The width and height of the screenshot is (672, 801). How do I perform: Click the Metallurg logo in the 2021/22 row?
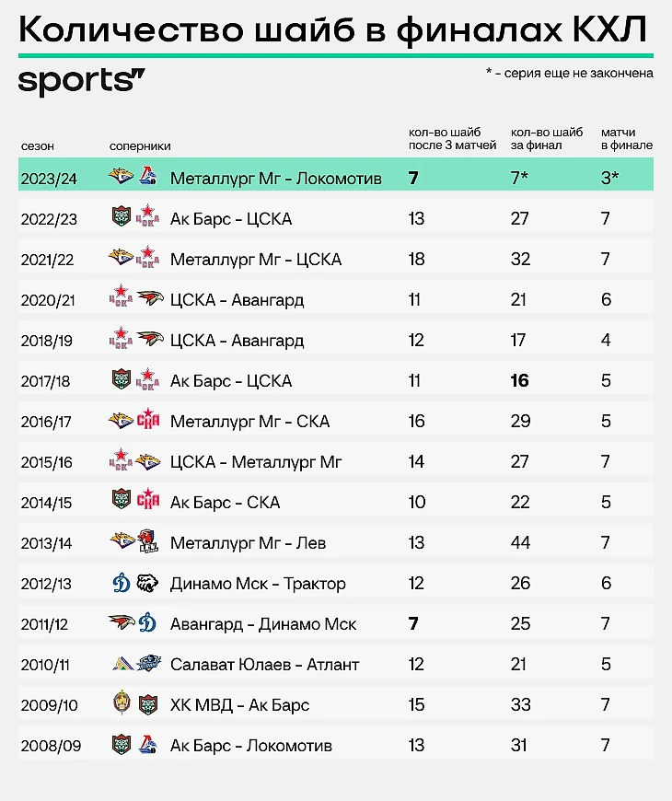(x=122, y=259)
